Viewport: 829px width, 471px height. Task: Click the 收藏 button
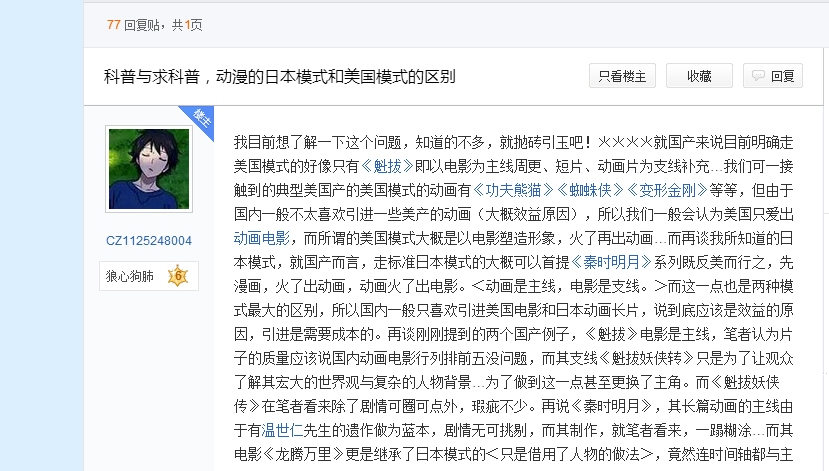699,76
